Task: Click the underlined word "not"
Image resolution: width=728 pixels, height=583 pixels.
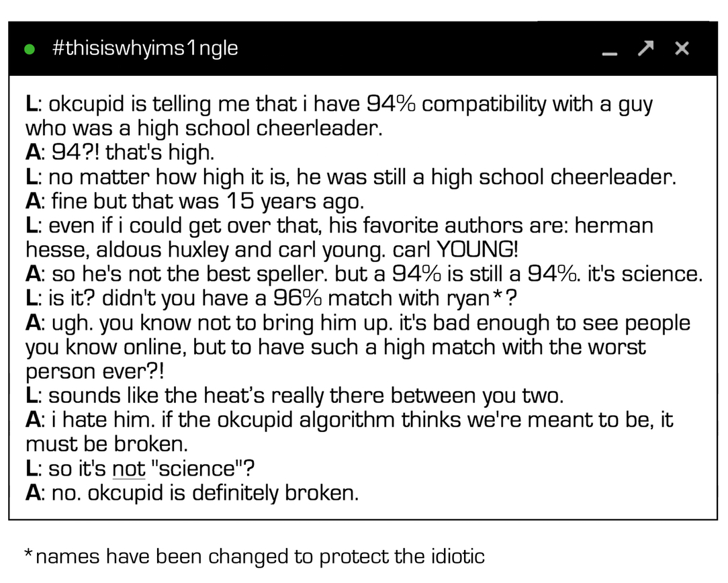Action: coord(128,469)
